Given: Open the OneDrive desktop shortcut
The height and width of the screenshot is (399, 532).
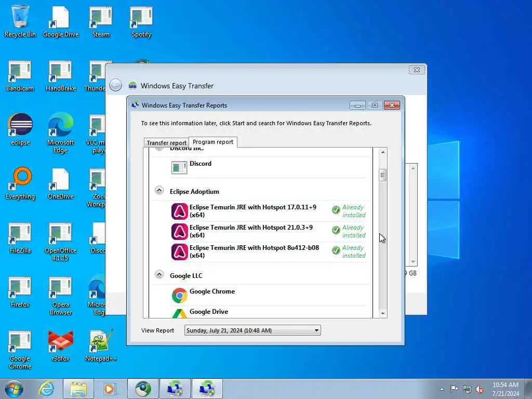Looking at the screenshot, I should (60, 183).
